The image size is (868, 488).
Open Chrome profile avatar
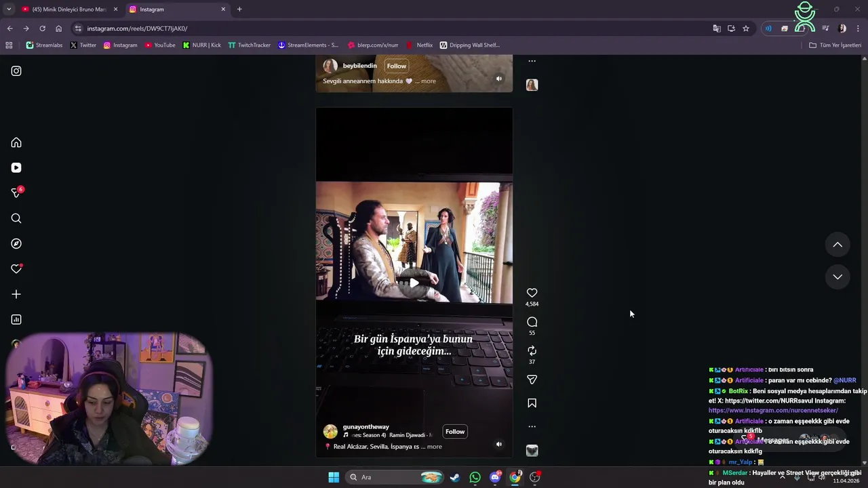pos(842,28)
